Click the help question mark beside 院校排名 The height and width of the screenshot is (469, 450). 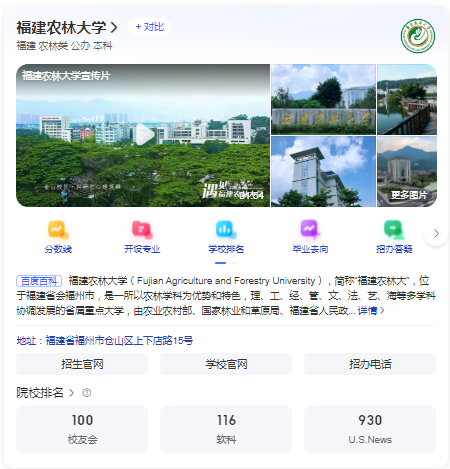[87, 393]
